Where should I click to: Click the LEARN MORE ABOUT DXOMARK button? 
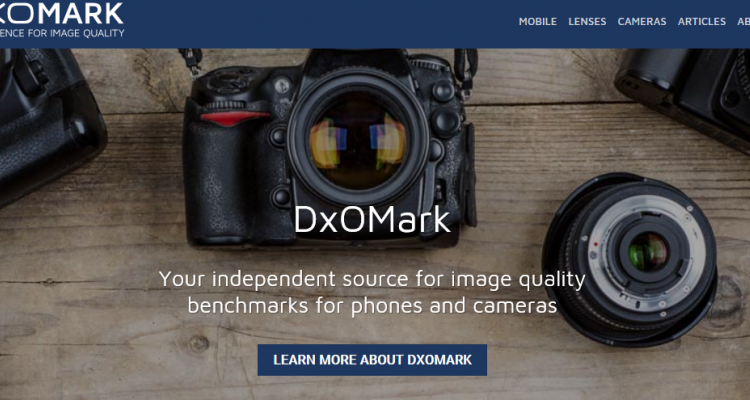tap(372, 360)
